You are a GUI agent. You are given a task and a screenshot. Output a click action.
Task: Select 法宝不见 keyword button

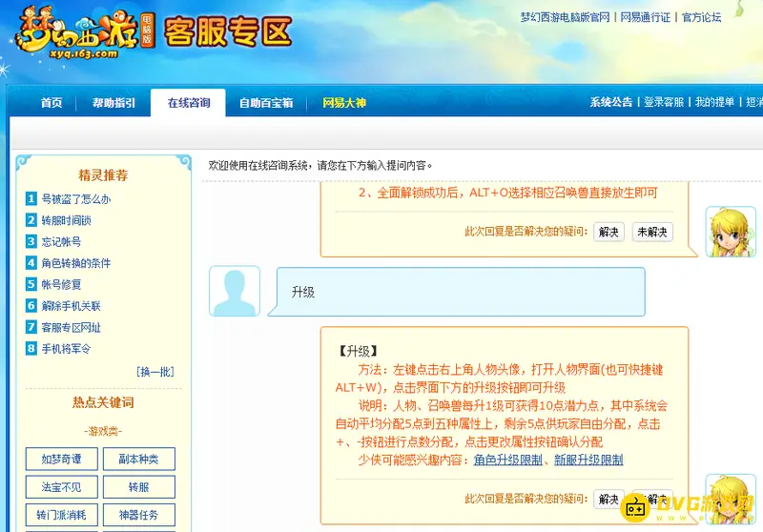click(61, 487)
